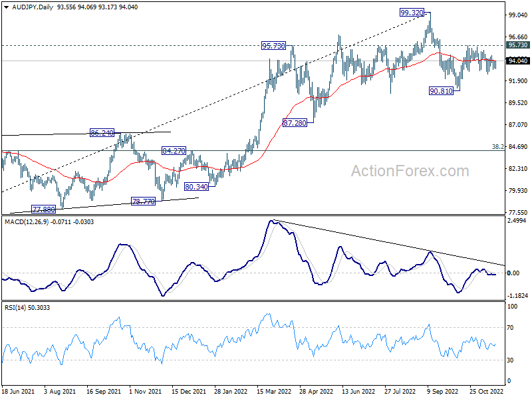Click the 84.270 price label

click(x=174, y=151)
